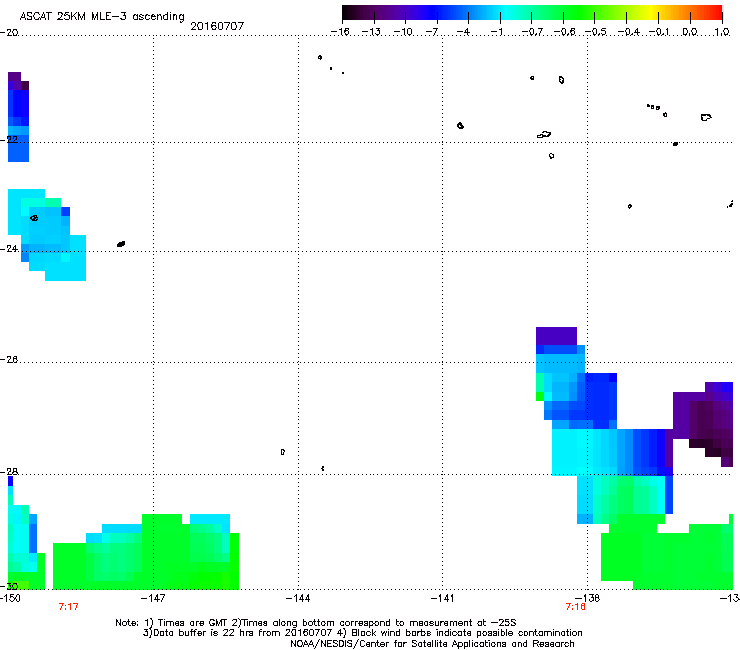
Task: Click the NOAA/NESDIS credit line
Action: point(432,644)
